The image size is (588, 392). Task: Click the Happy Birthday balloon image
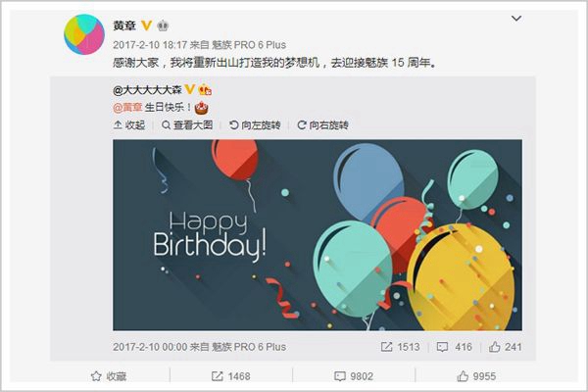point(318,235)
